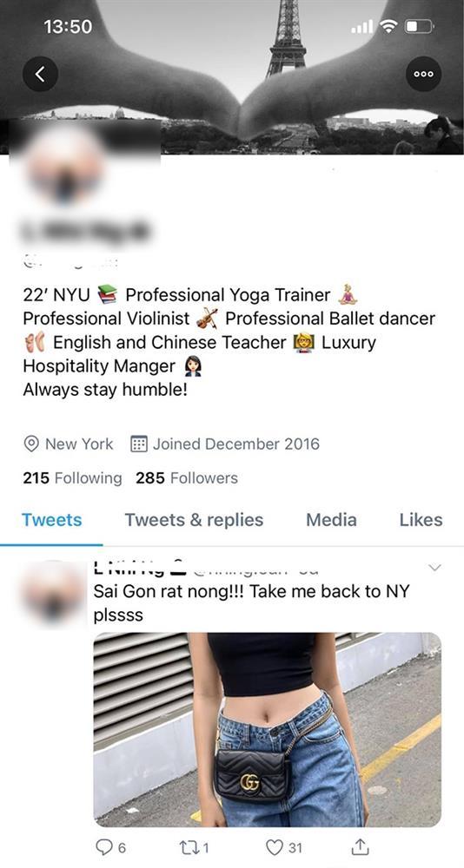Select the Likes tab

(421, 520)
